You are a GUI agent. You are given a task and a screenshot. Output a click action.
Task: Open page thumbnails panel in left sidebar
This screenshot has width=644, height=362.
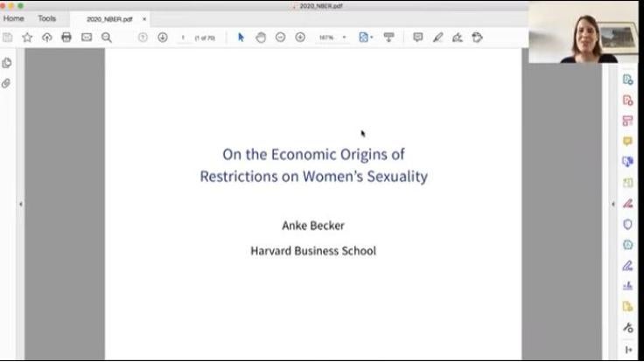(x=7, y=63)
